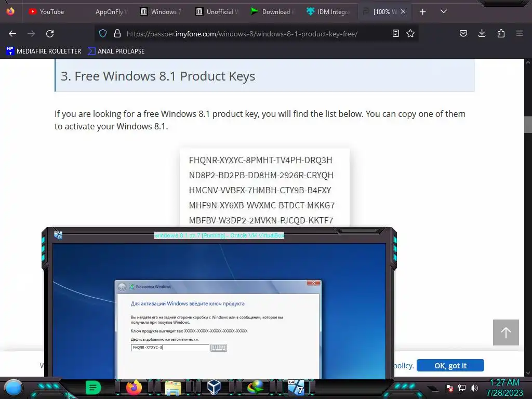The width and height of the screenshot is (532, 399).
Task: Open Internet Download Manager from taskbar
Action: (255, 388)
